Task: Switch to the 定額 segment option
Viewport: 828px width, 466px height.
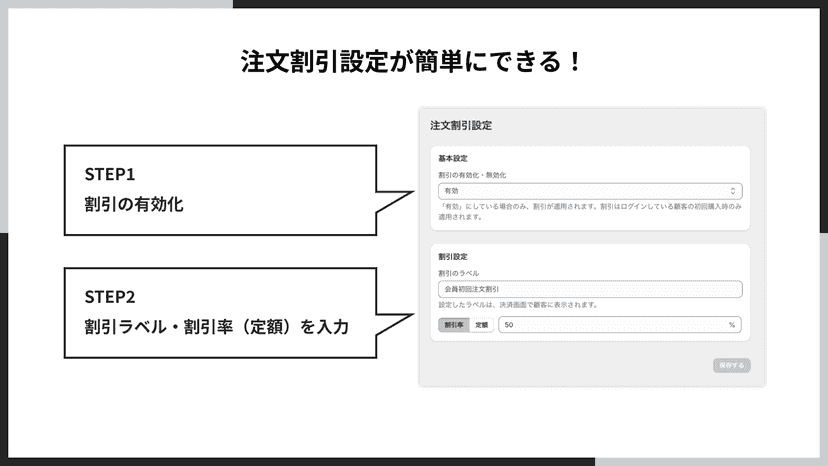Action: point(482,325)
